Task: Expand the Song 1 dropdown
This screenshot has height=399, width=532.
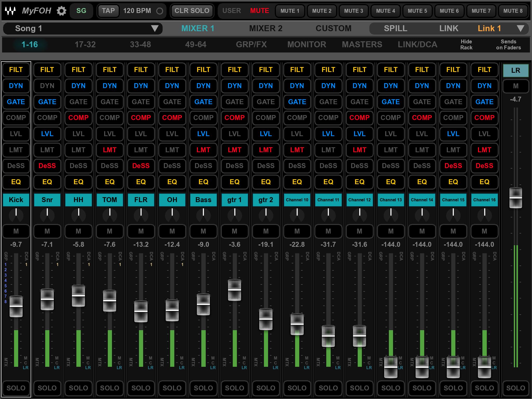Action: [x=155, y=28]
